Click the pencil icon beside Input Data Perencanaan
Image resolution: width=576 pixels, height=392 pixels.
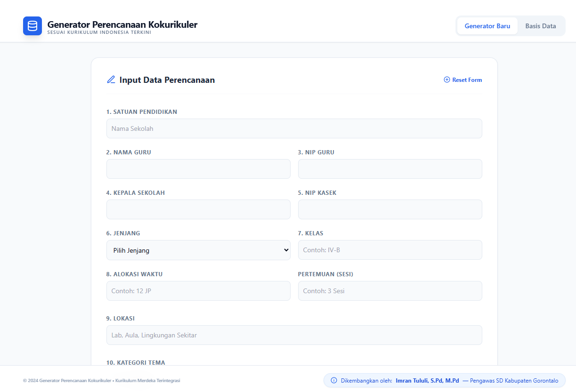click(111, 80)
